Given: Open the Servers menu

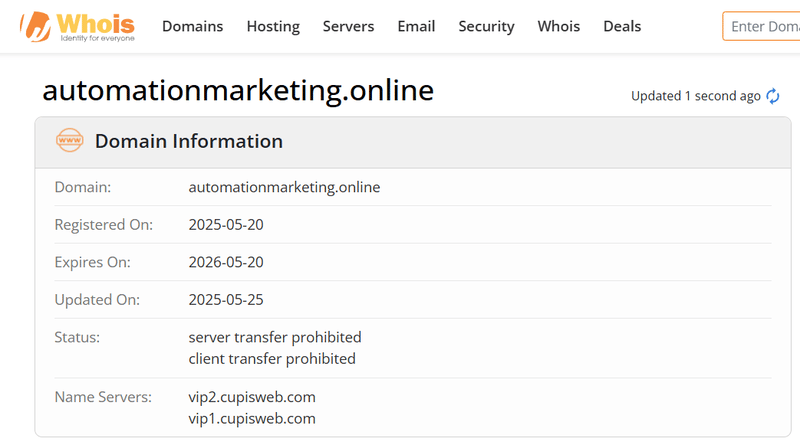Looking at the screenshot, I should pyautogui.click(x=348, y=26).
